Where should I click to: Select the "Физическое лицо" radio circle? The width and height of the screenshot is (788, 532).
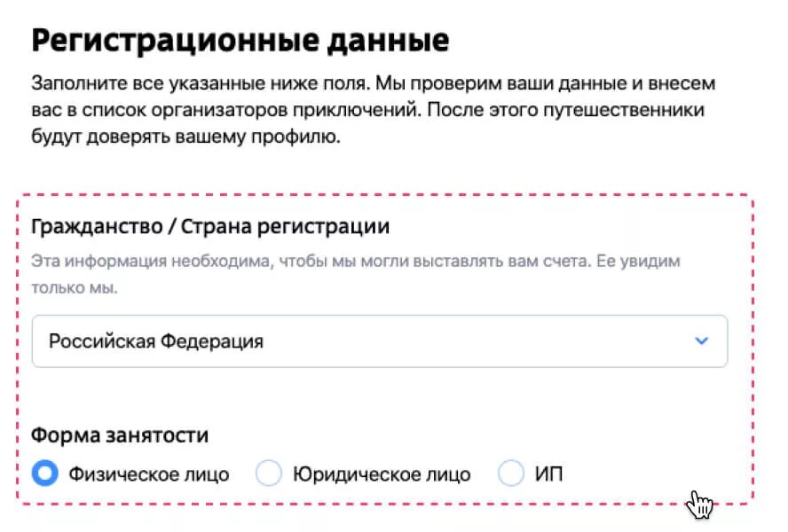point(44,473)
